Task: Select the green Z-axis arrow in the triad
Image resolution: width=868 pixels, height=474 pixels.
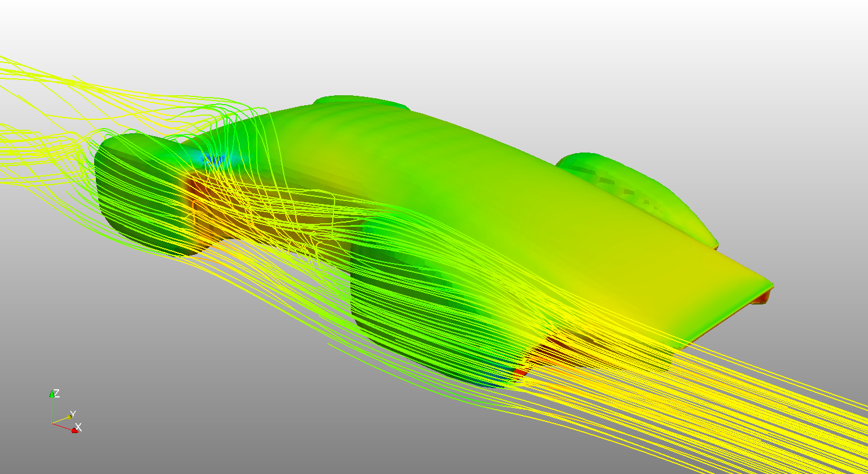Action: (51, 394)
